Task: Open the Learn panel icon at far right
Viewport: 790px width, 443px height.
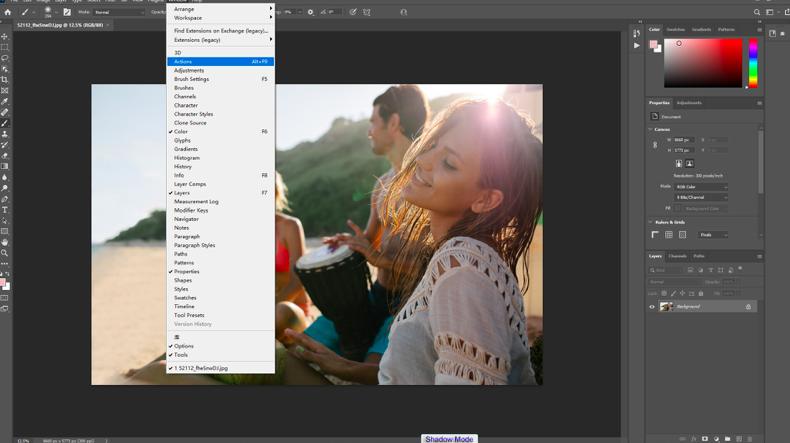Action: (772, 33)
